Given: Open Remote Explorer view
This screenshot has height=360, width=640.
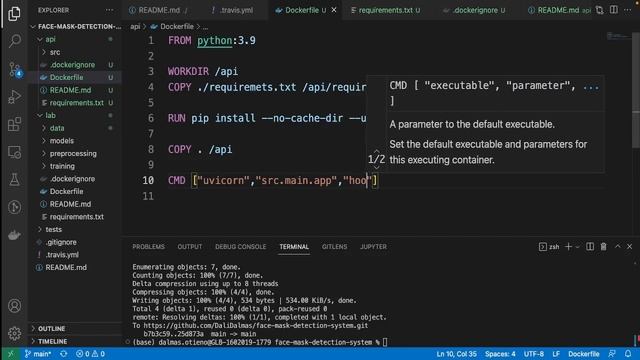Looking at the screenshot, I should [x=14, y=152].
